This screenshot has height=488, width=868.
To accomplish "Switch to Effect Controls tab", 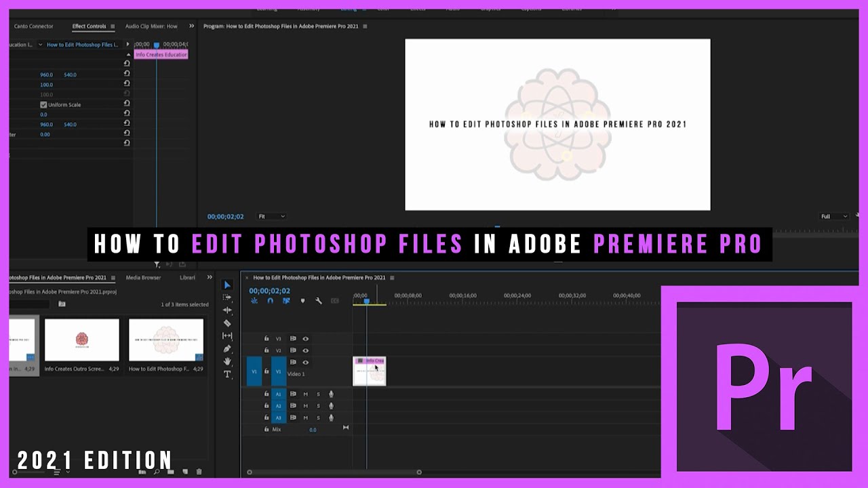I will (x=90, y=26).
